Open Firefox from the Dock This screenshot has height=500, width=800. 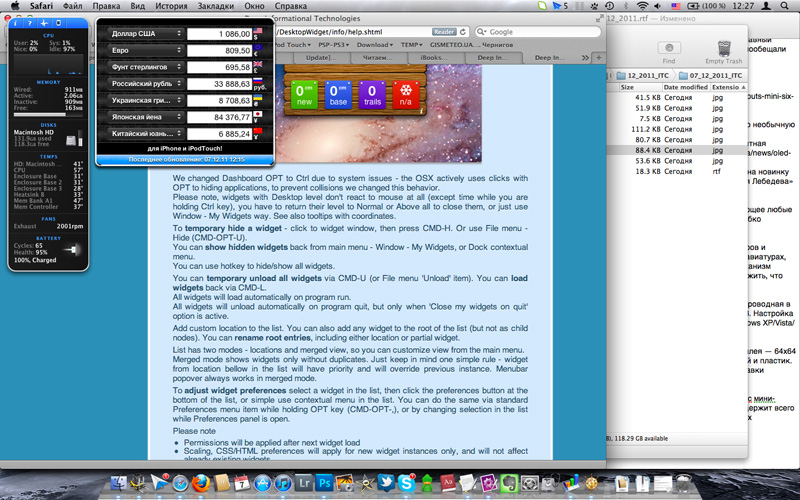point(201,482)
